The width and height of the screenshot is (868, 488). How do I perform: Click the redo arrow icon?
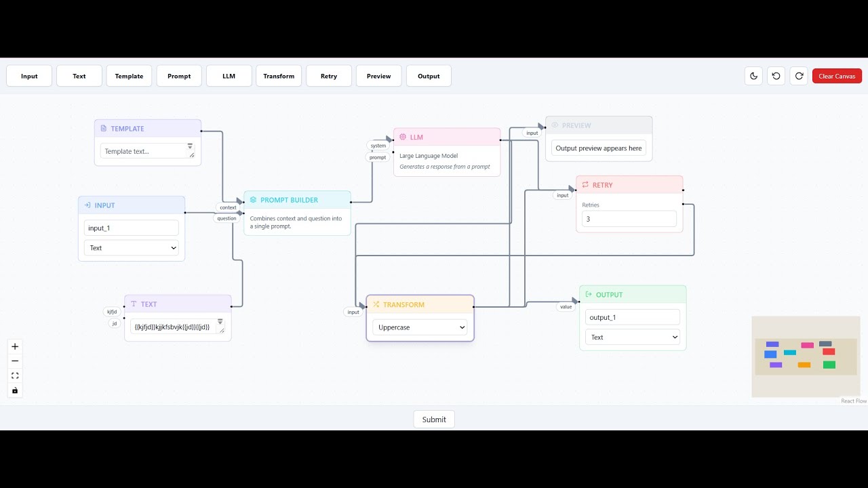pos(799,76)
